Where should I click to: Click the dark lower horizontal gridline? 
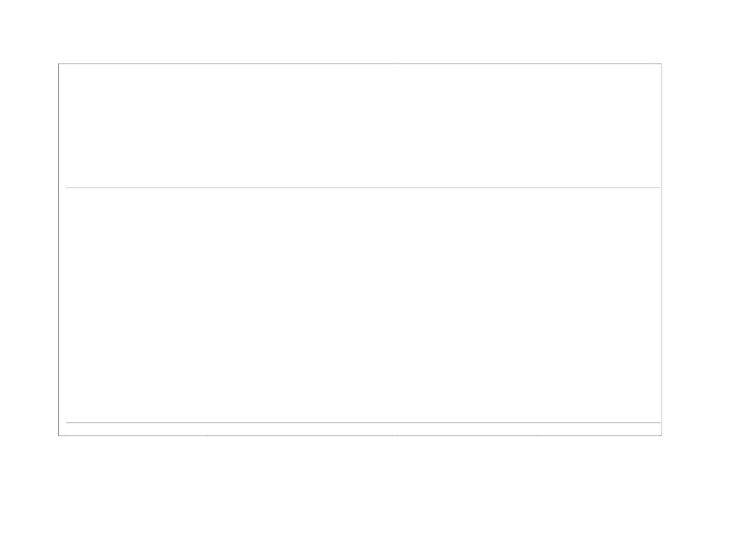point(363,422)
